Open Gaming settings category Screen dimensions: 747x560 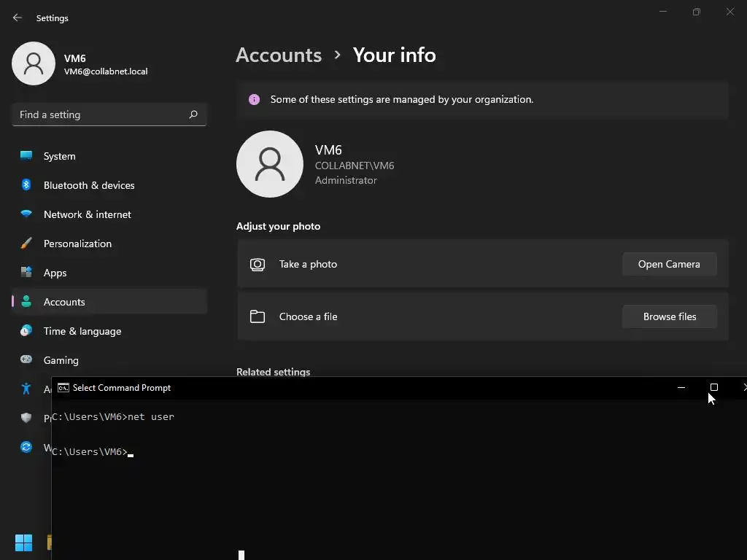pyautogui.click(x=109, y=360)
